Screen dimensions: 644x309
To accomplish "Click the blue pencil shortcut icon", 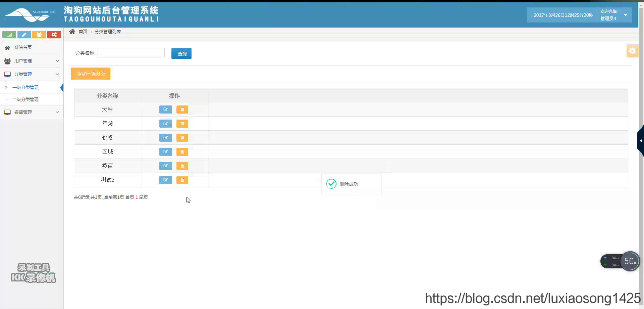I will (x=24, y=35).
